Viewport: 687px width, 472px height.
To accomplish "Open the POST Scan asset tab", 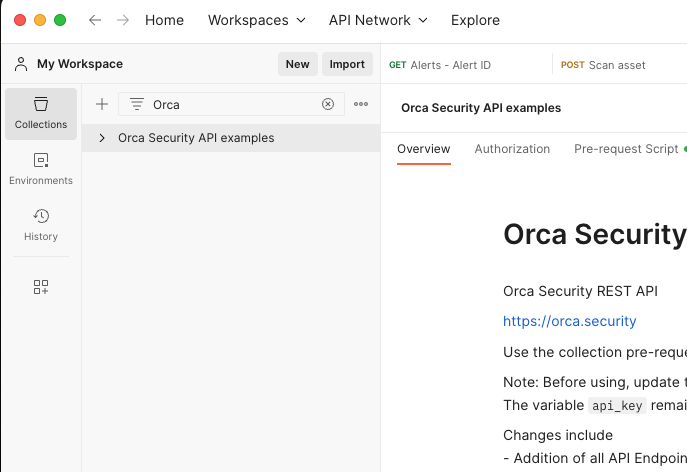I will click(603, 65).
